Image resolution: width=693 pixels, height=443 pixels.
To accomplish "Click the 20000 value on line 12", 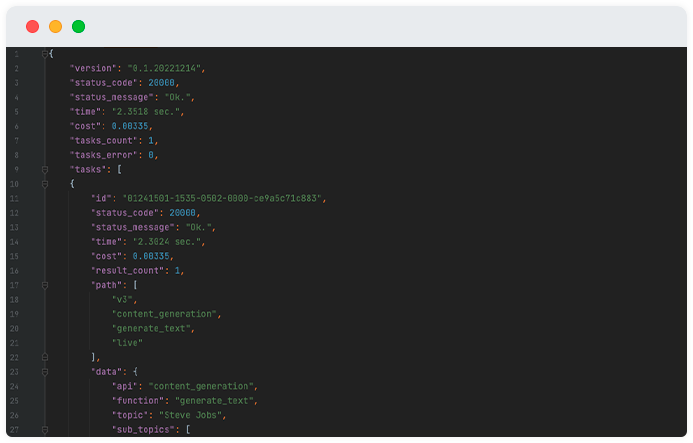I will [183, 213].
